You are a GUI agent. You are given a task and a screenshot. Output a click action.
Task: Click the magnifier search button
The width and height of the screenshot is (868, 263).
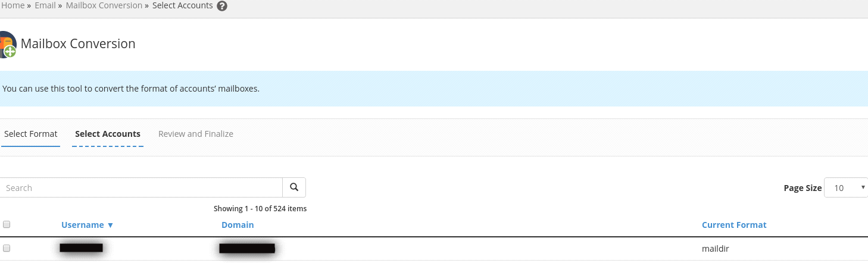[294, 187]
